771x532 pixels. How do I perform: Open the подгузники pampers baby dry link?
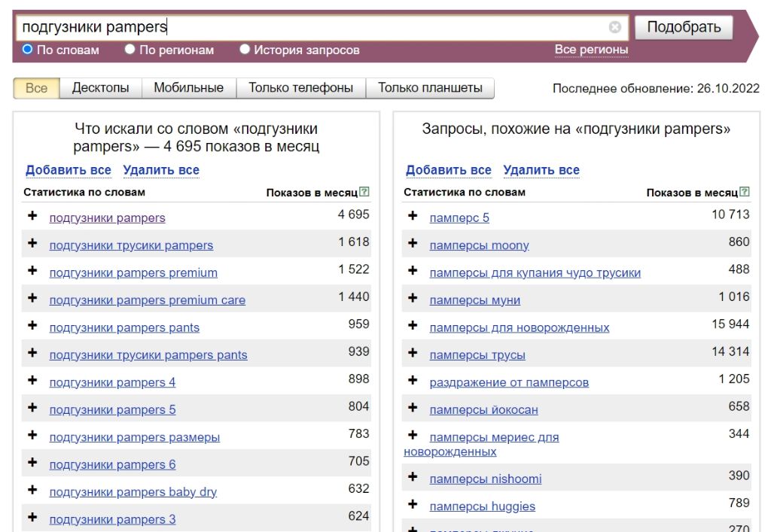(x=133, y=492)
